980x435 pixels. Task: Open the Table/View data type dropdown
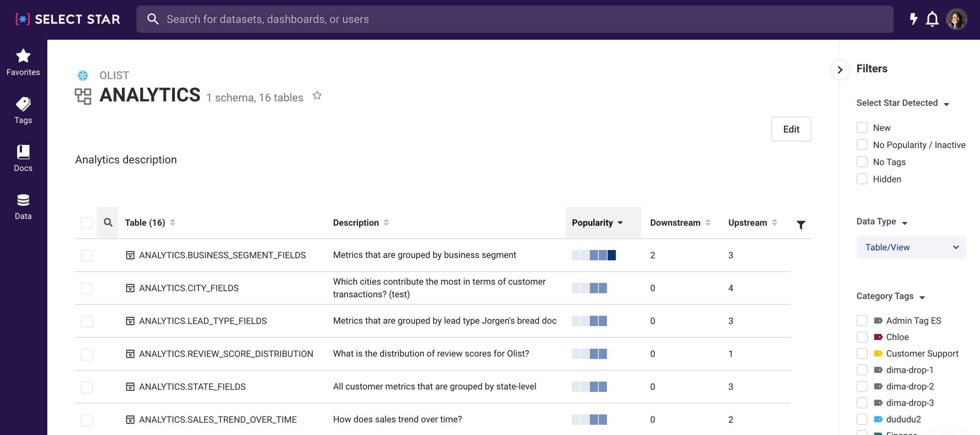coord(911,247)
